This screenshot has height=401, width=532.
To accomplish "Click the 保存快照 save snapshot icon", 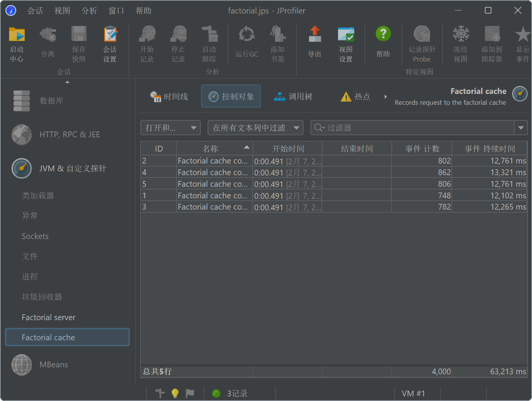I will (79, 34).
